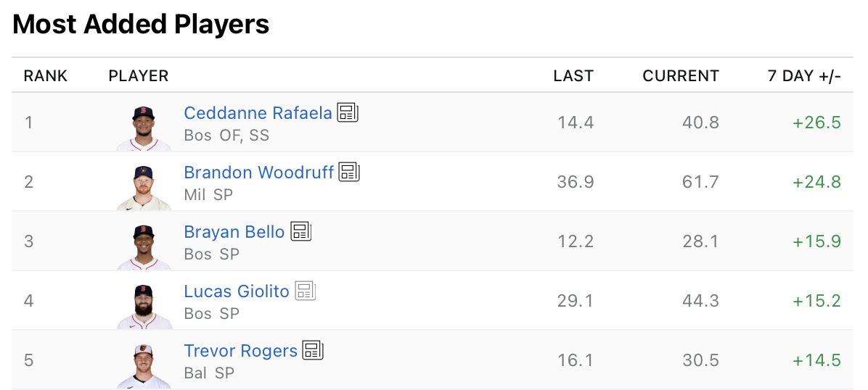Screen dimensions: 868x390
Task: Open Trevor Rogers news icon
Action: [x=313, y=350]
